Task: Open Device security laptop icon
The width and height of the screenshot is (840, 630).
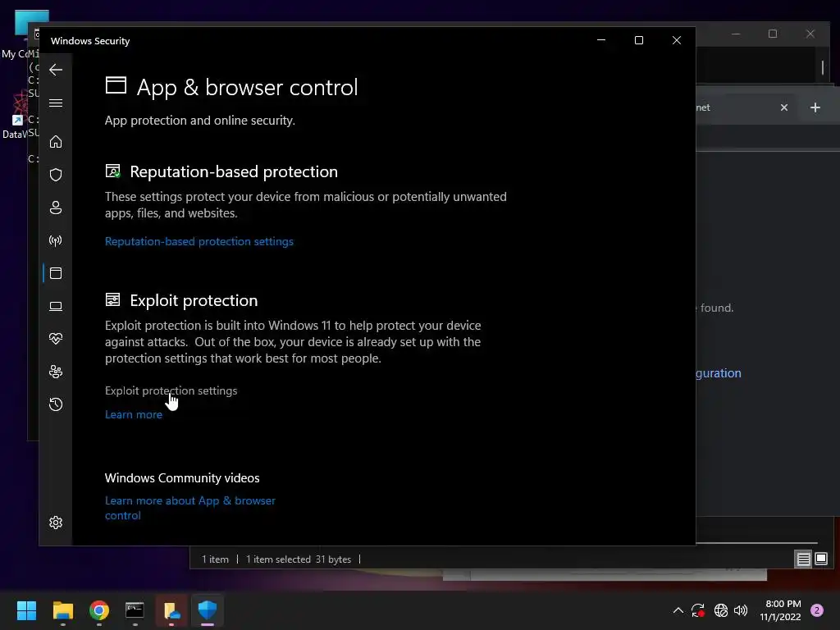Action: click(x=56, y=306)
